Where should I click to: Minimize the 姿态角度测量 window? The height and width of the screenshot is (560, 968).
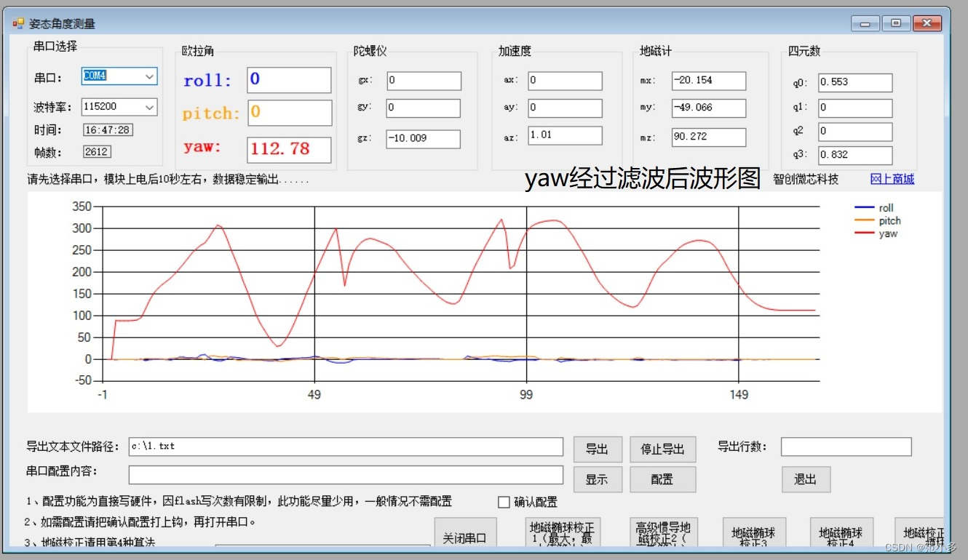(865, 23)
